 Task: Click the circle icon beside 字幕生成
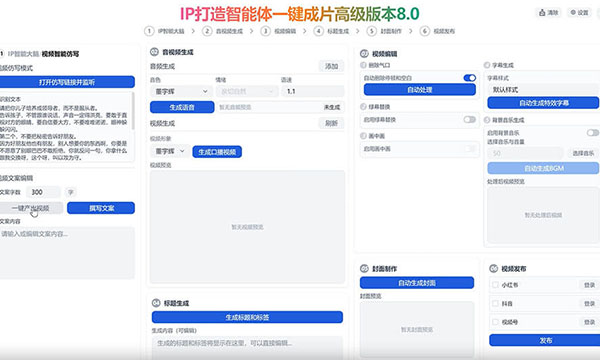pyautogui.click(x=487, y=65)
